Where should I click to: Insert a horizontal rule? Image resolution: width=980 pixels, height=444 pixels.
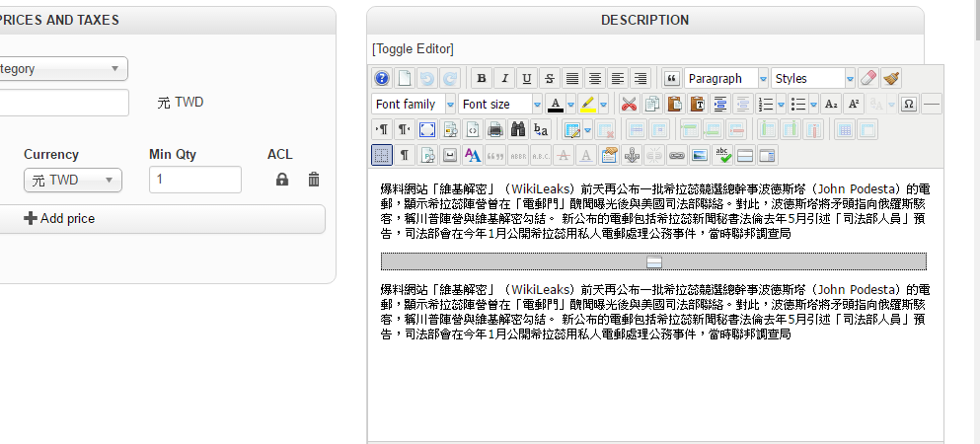932,104
